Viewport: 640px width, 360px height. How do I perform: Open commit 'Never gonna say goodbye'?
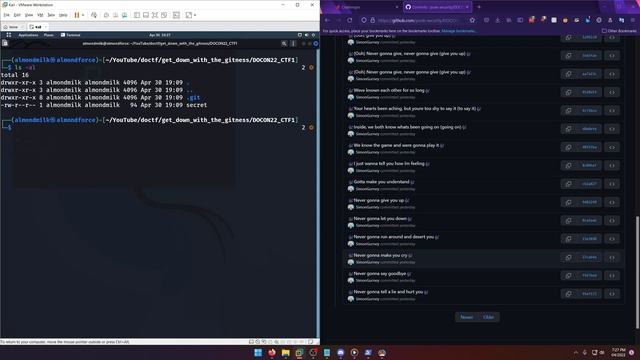pos(380,273)
